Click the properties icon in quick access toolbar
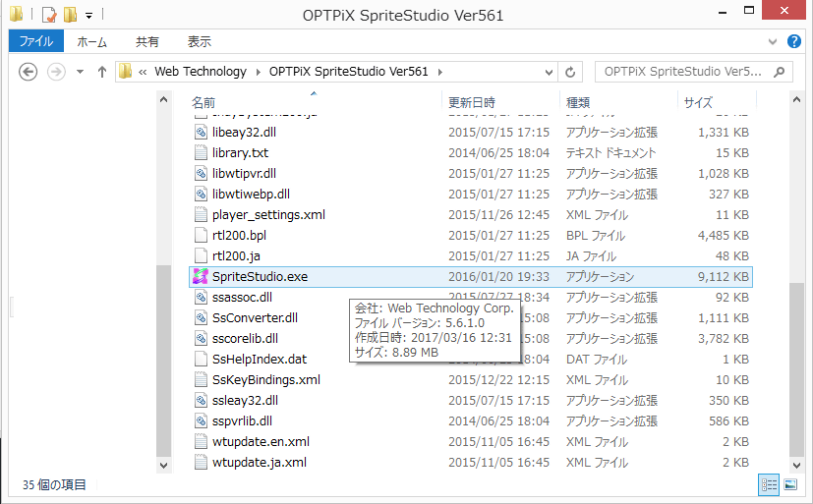The height and width of the screenshot is (504, 813). [49, 15]
